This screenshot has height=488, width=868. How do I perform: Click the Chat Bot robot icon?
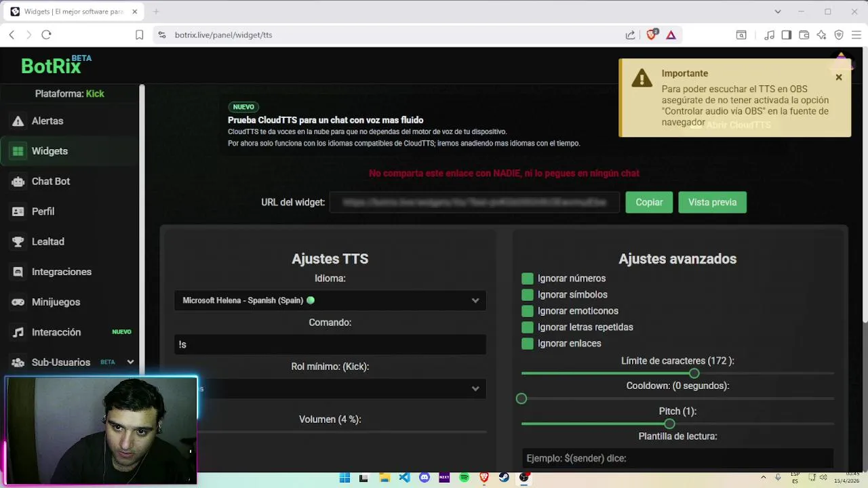18,182
